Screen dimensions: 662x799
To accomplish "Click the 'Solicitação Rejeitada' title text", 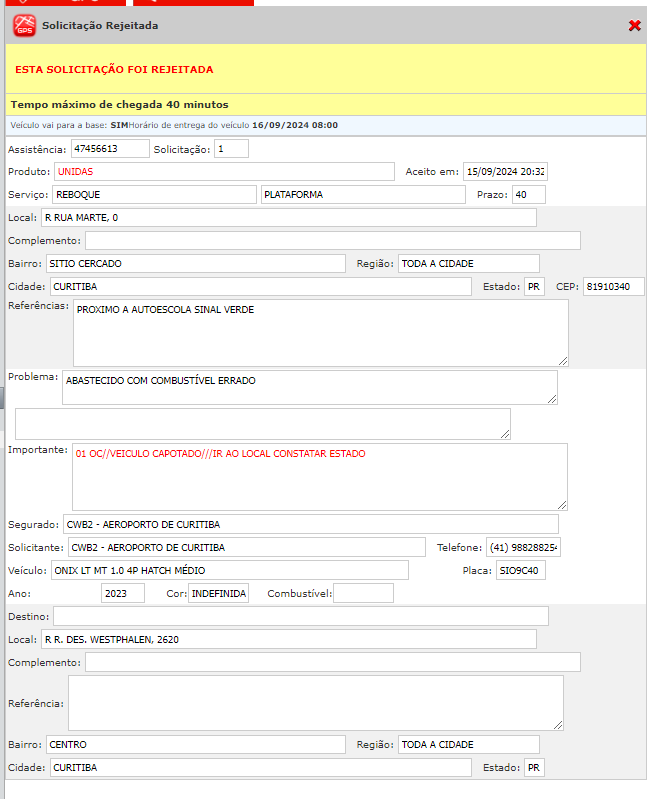I will [x=100, y=25].
